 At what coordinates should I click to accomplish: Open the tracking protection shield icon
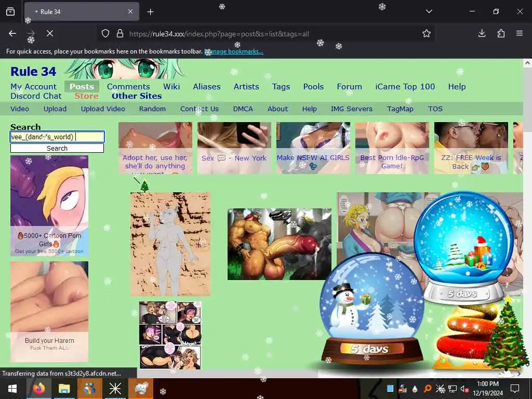[105, 33]
